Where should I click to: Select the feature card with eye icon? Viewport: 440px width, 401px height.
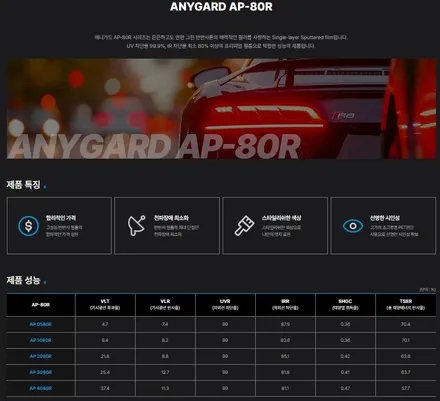pos(383,226)
